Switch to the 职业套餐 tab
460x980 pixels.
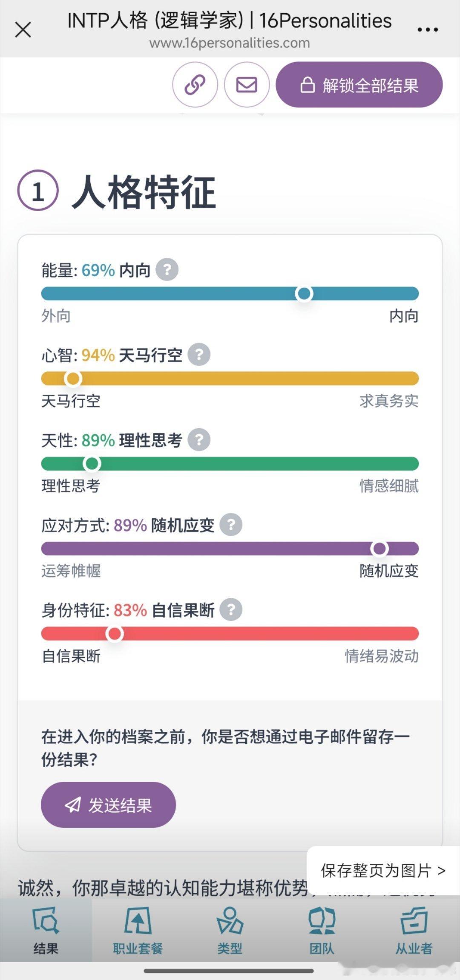click(138, 931)
